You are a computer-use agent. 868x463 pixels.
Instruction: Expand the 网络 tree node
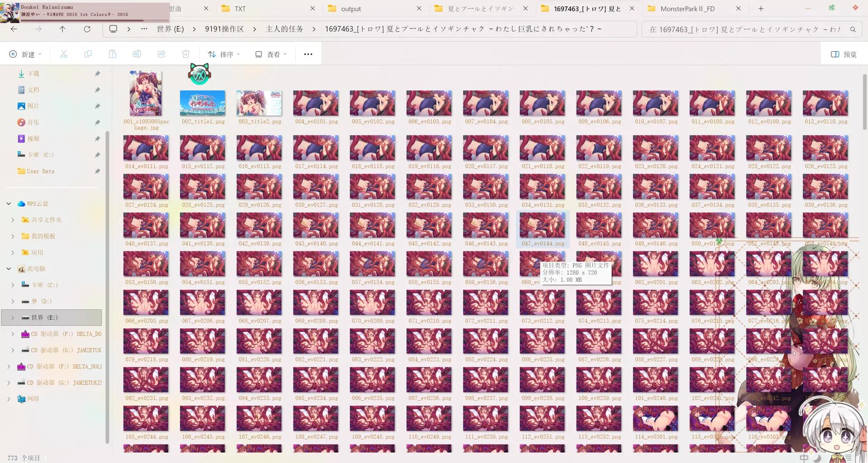coord(9,399)
